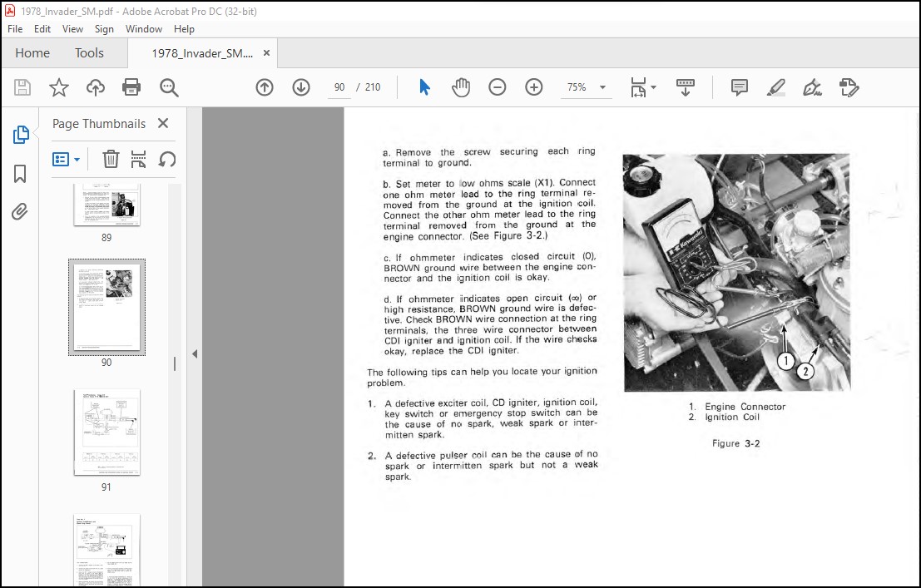Open the File menu
This screenshot has height=588, width=921.
15,29
